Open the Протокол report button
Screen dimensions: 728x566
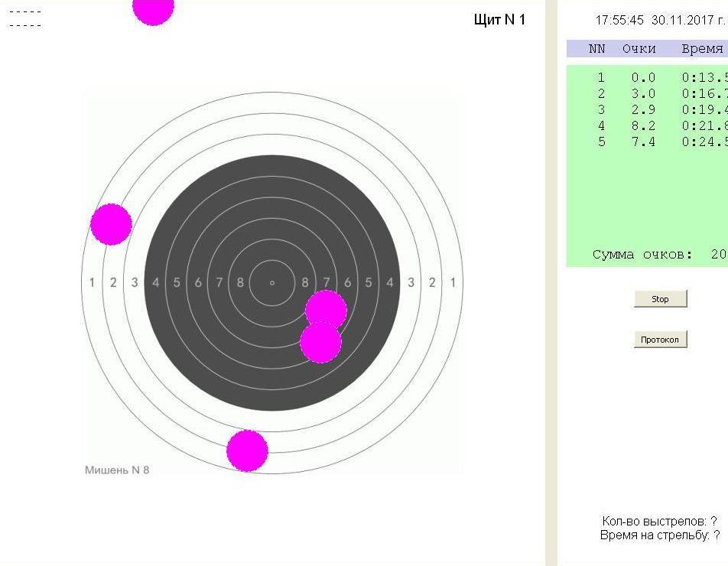coord(660,340)
